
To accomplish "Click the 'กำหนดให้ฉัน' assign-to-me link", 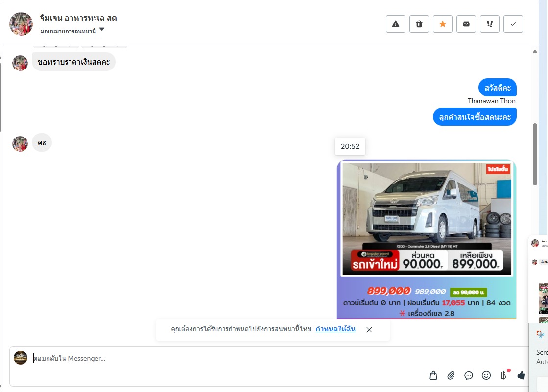I will [x=335, y=329].
